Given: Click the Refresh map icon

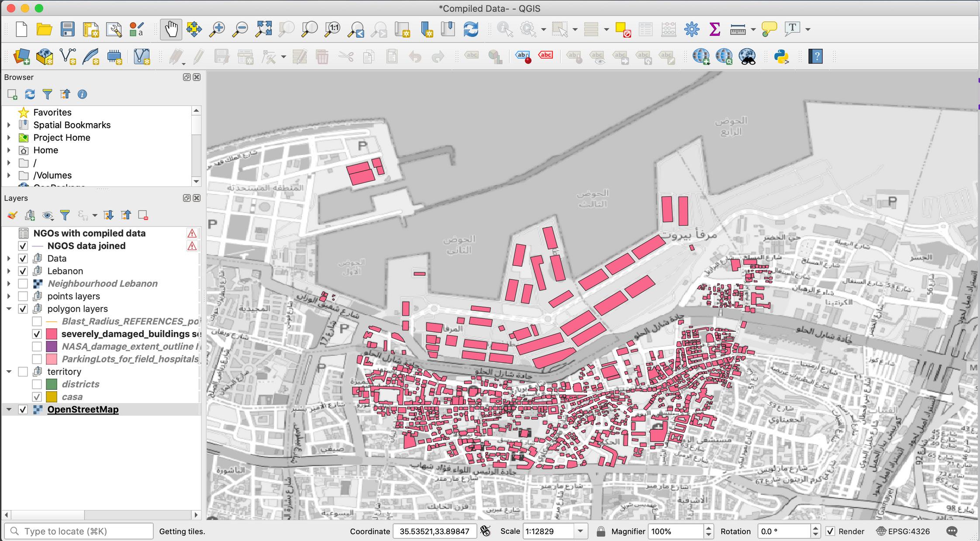Looking at the screenshot, I should 471,29.
